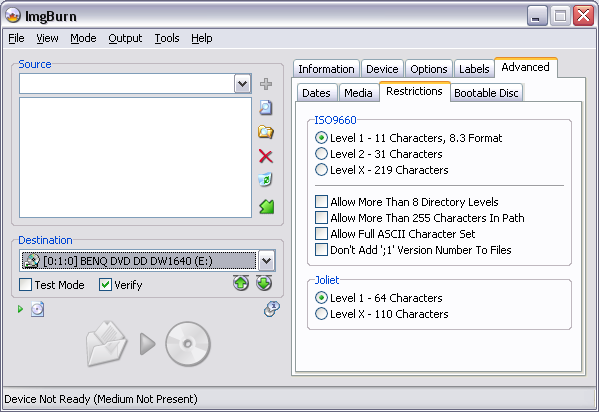
Task: Expand the Destination drive dropdown
Action: [x=266, y=261]
